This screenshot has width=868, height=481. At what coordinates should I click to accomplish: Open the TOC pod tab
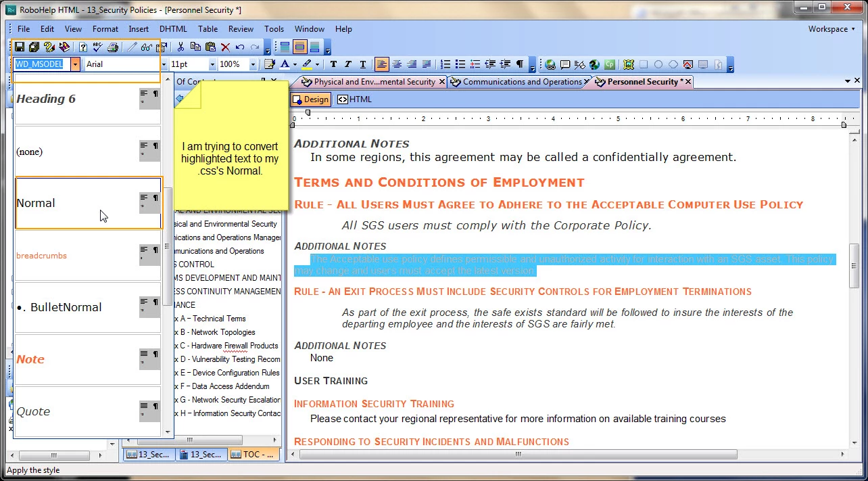pos(254,455)
